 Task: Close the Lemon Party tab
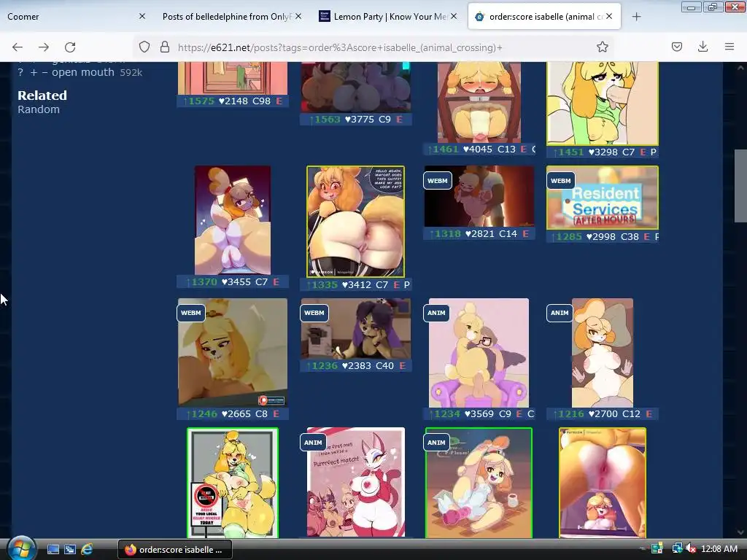454,16
